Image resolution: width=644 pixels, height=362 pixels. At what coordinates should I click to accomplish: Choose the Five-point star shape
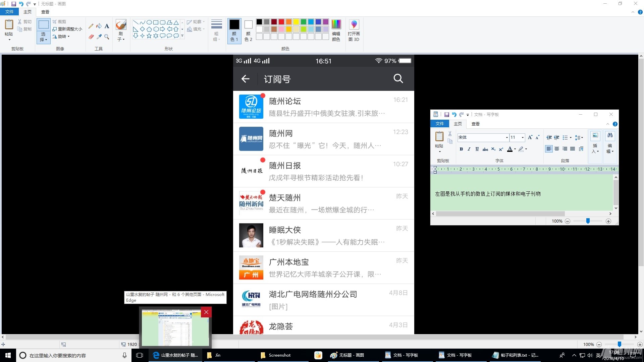point(149,36)
